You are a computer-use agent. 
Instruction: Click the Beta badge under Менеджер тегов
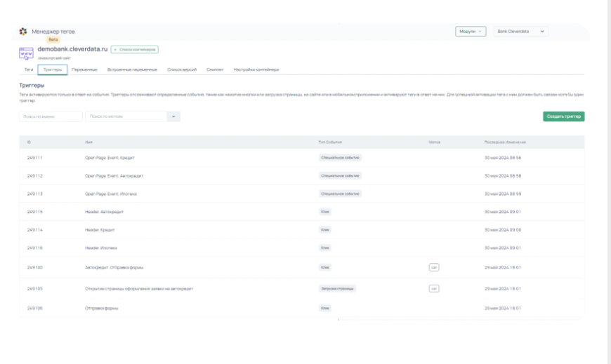click(x=53, y=40)
